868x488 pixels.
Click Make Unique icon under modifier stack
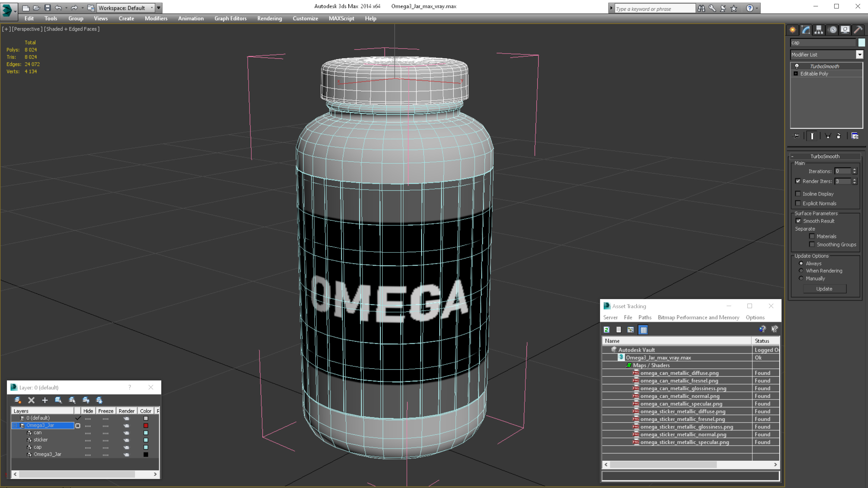click(x=828, y=136)
